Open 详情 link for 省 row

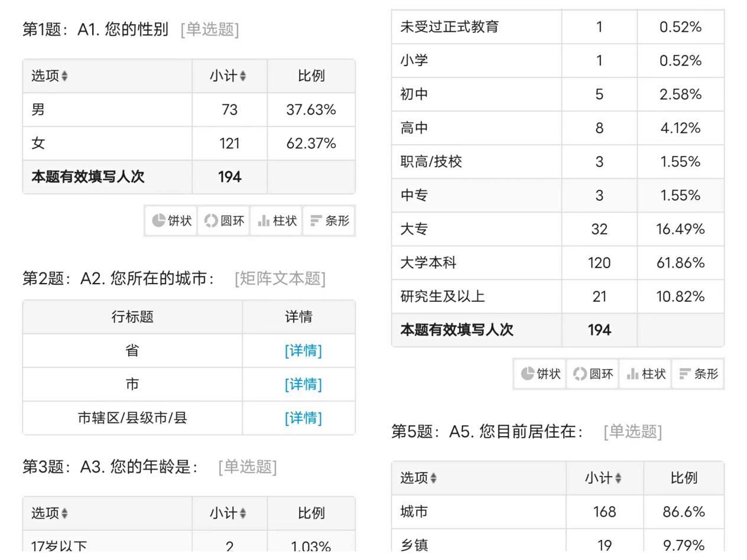[303, 351]
